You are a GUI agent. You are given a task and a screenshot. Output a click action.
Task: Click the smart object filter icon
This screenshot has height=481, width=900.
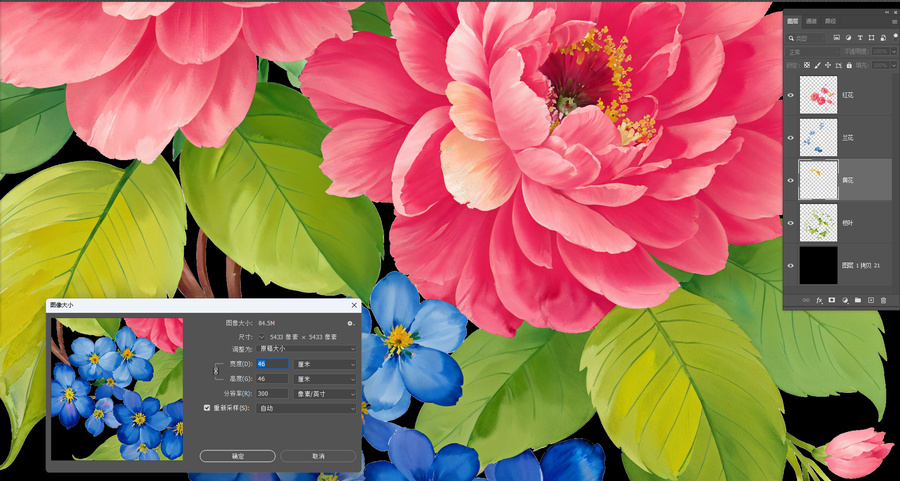click(883, 37)
